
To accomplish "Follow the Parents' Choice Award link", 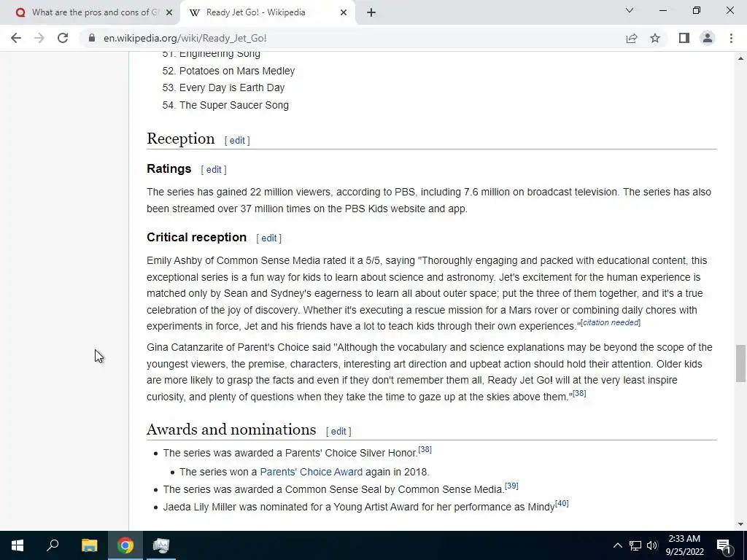I will pos(311,472).
